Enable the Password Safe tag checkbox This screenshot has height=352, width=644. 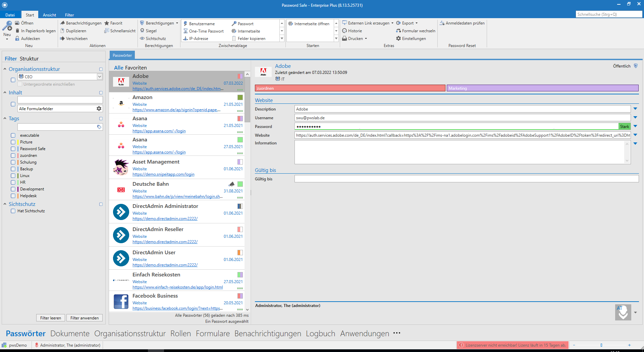(x=13, y=149)
